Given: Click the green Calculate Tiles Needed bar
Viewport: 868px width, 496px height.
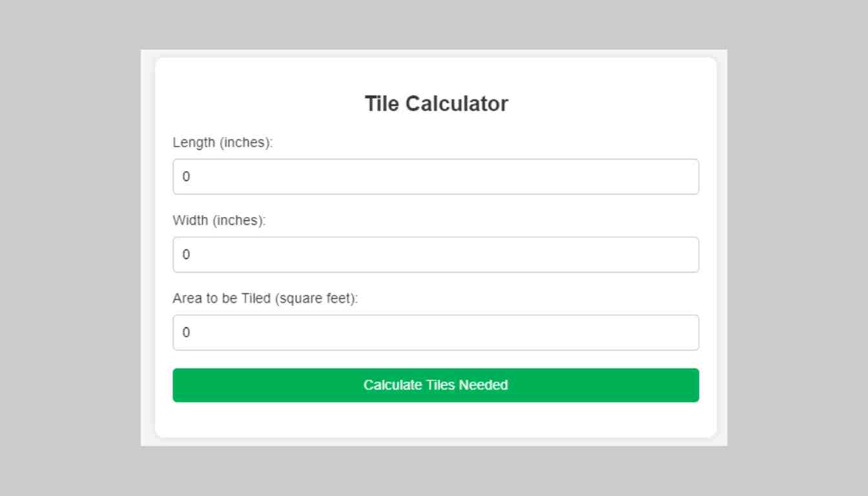Looking at the screenshot, I should click(x=436, y=385).
